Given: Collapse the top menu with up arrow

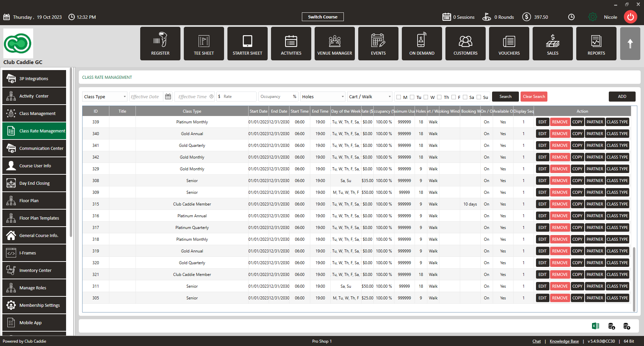Looking at the screenshot, I should (630, 44).
